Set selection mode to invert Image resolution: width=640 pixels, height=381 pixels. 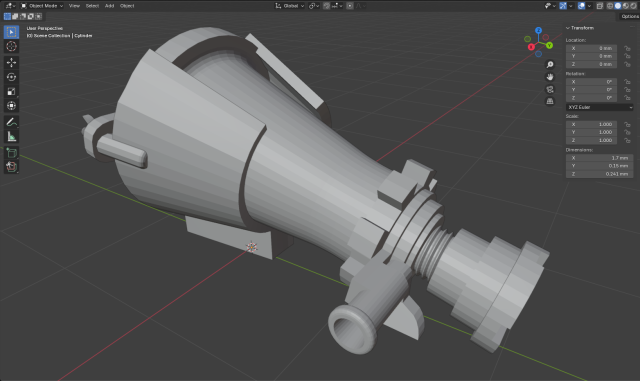[x=30, y=16]
